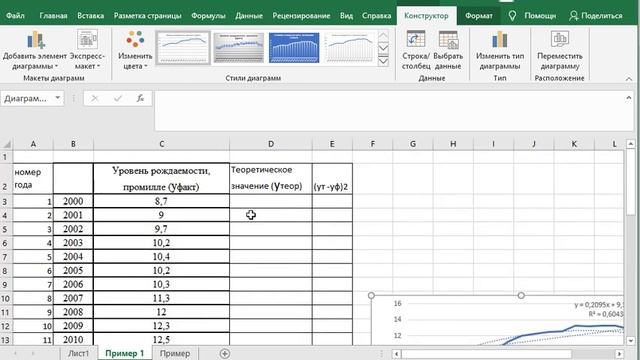Click cell with year 2000
Screen dimensions: 640x360
(73, 201)
